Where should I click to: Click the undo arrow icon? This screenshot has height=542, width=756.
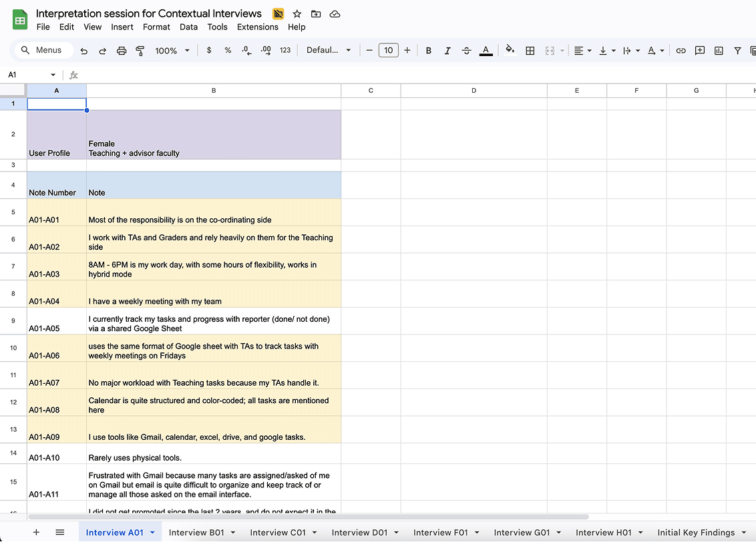tap(83, 51)
